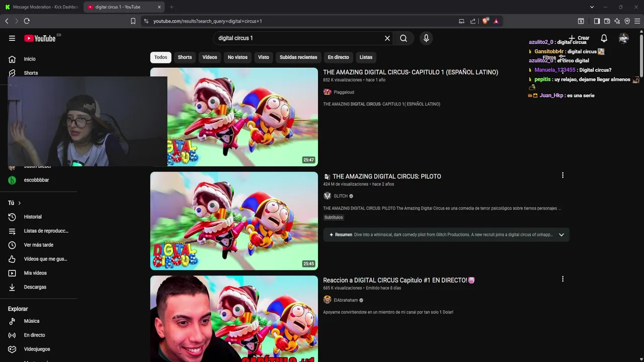Select Subidas recientes filter chip

click(298, 57)
